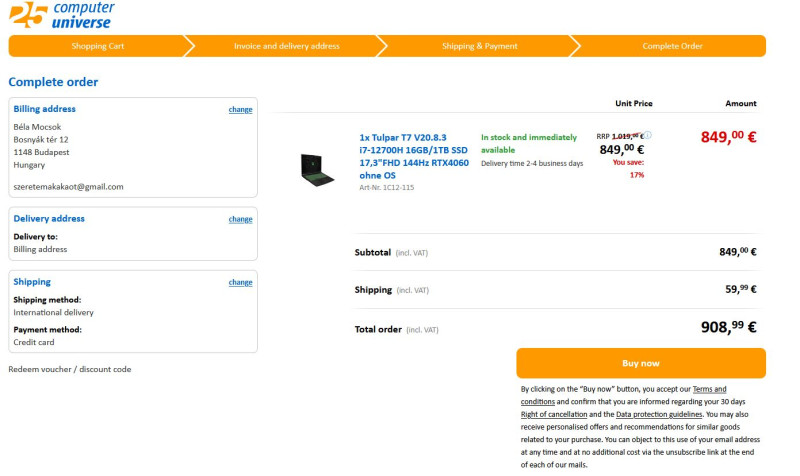Viewport: 800px width, 476px height.
Task: Click the computeruniverse logo
Action: [x=62, y=14]
